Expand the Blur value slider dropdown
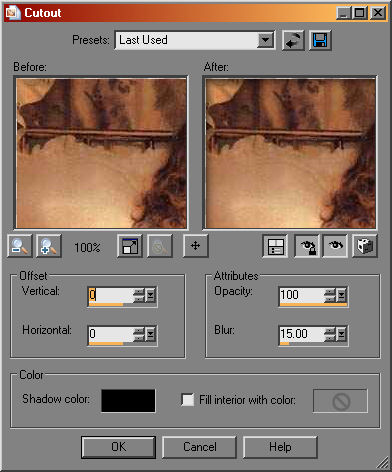The width and height of the screenshot is (392, 472). (x=341, y=334)
